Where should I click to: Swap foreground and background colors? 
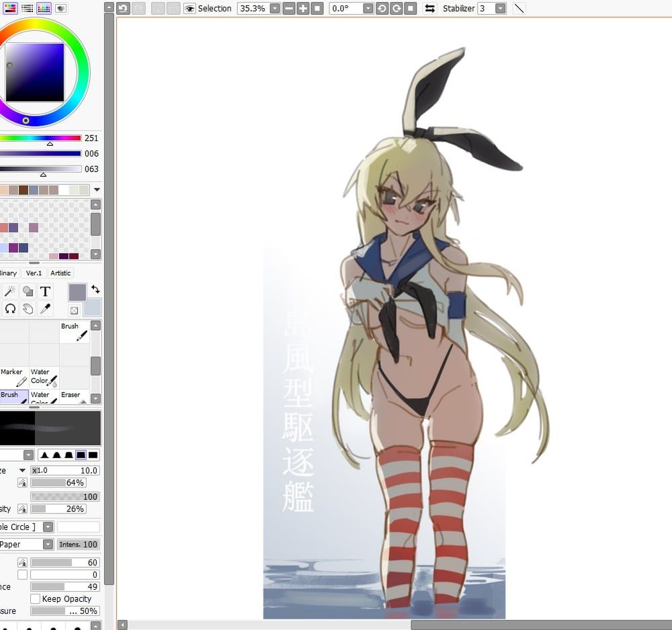pos(95,290)
